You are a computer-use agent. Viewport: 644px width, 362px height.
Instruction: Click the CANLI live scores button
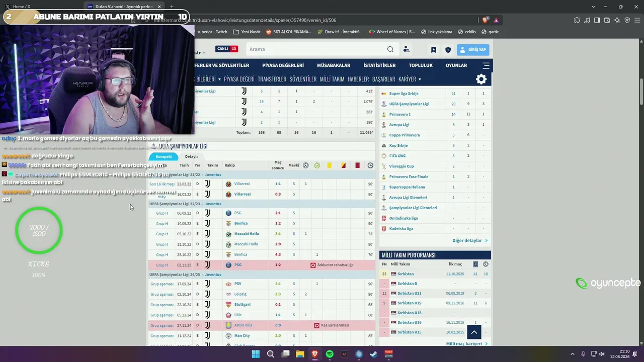click(x=226, y=49)
